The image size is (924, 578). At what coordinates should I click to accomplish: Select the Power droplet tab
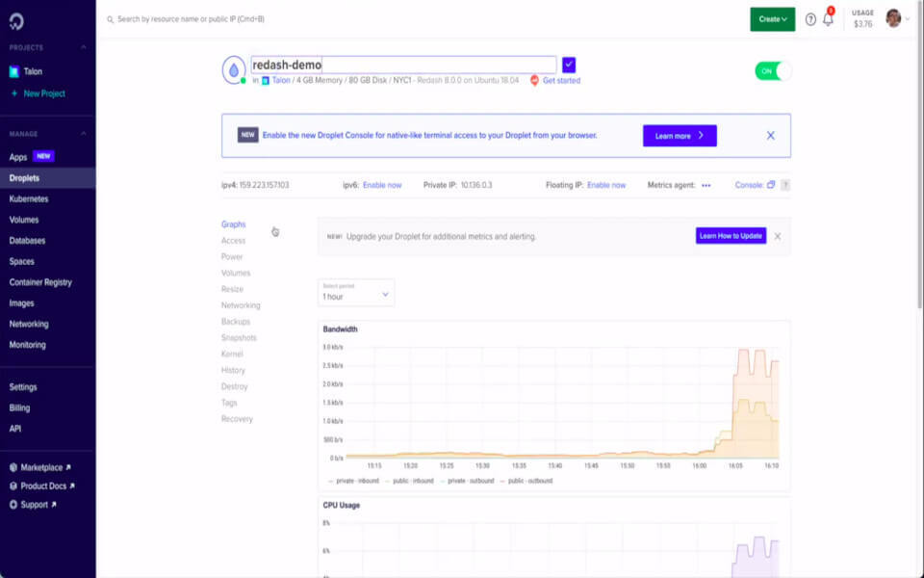232,256
